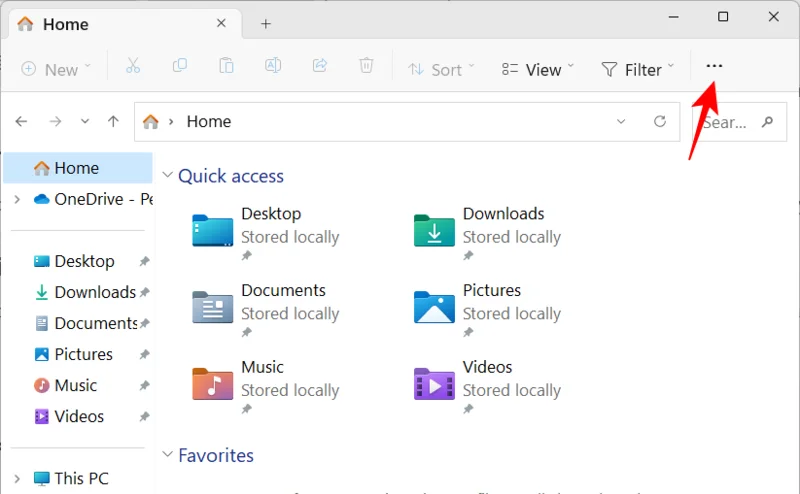Select Pictures in the navigation pane
800x494 pixels.
coord(73,354)
